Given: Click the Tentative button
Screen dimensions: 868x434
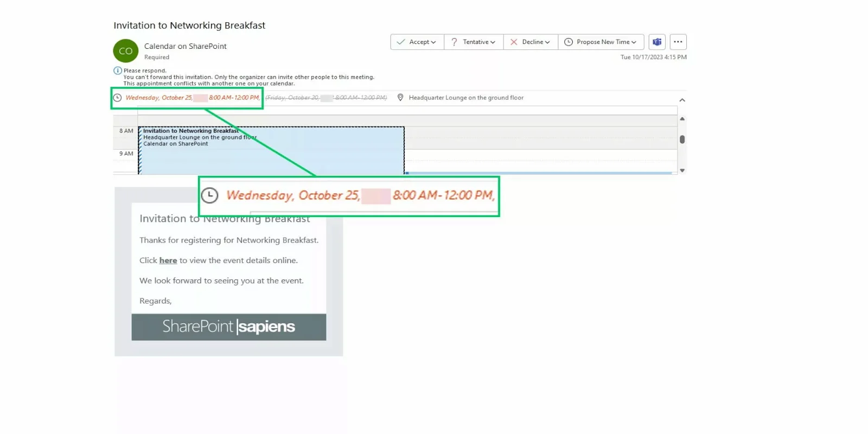Looking at the screenshot, I should (x=474, y=42).
